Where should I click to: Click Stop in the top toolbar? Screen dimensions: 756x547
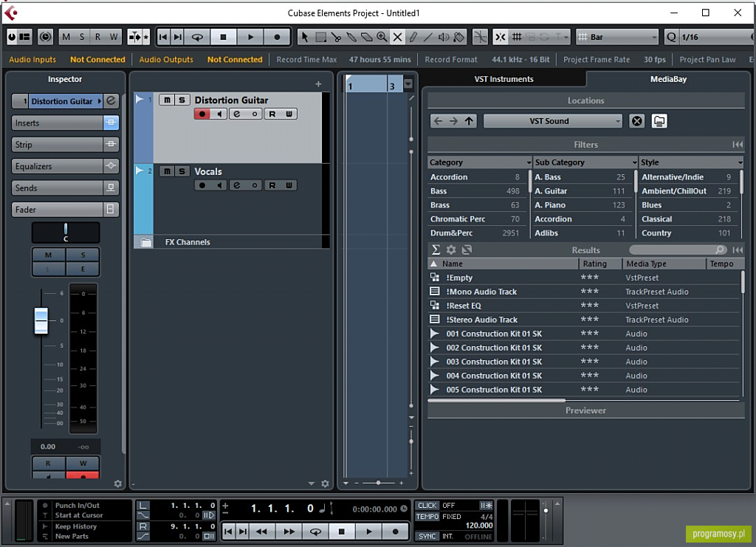(x=223, y=37)
